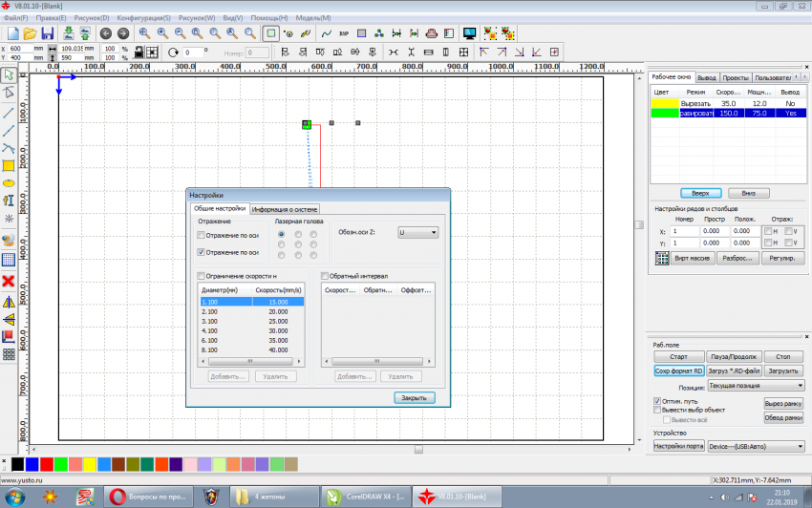Select the arrow pointer selection tool
Image resolution: width=812 pixels, height=508 pixels.
click(8, 74)
